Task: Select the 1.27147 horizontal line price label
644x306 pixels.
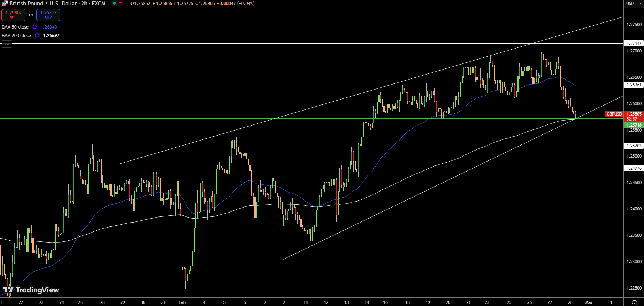Action: (x=634, y=44)
